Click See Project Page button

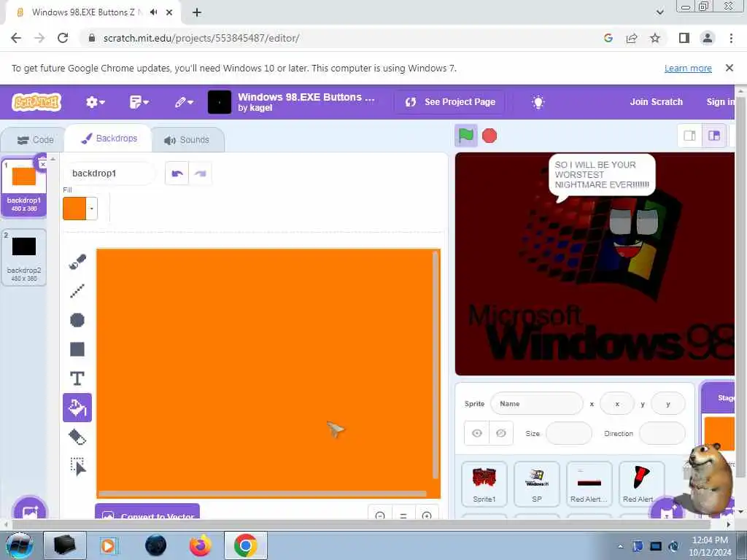(449, 102)
